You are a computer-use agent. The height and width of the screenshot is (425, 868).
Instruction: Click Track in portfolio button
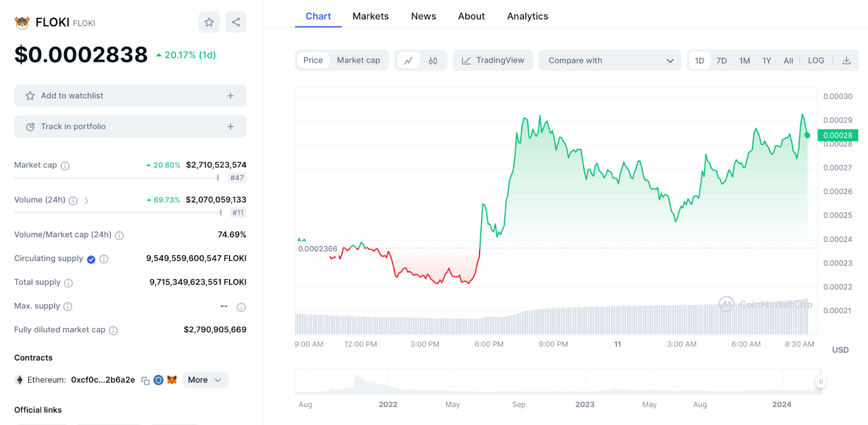pyautogui.click(x=130, y=127)
